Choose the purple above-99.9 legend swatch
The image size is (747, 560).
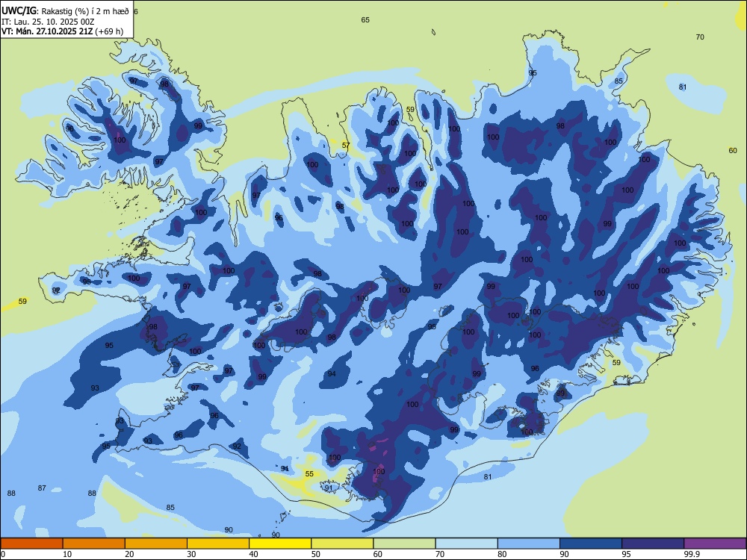pyautogui.click(x=715, y=544)
